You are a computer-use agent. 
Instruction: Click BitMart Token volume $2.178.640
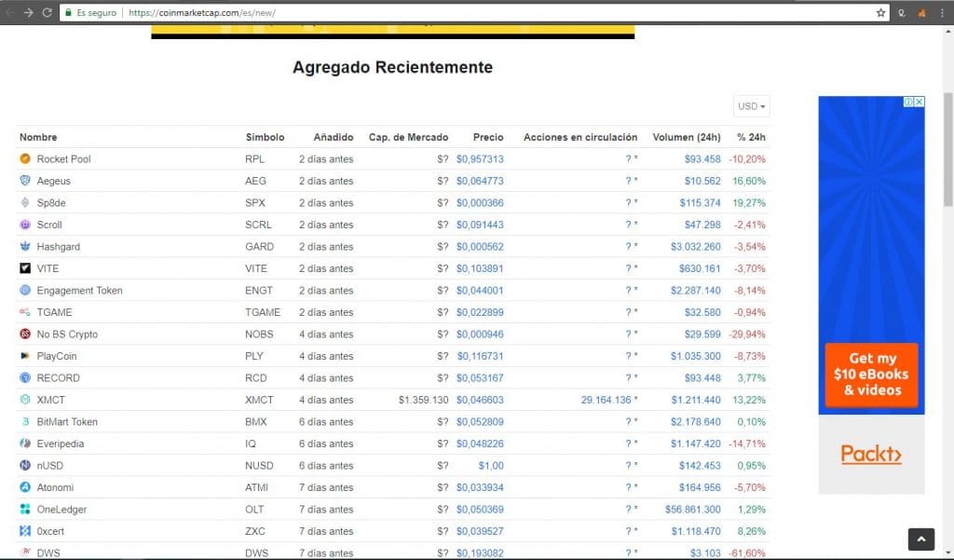pyautogui.click(x=695, y=422)
